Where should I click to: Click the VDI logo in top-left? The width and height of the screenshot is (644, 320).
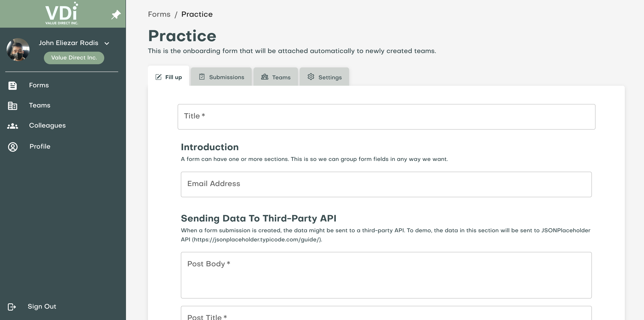(x=61, y=13)
